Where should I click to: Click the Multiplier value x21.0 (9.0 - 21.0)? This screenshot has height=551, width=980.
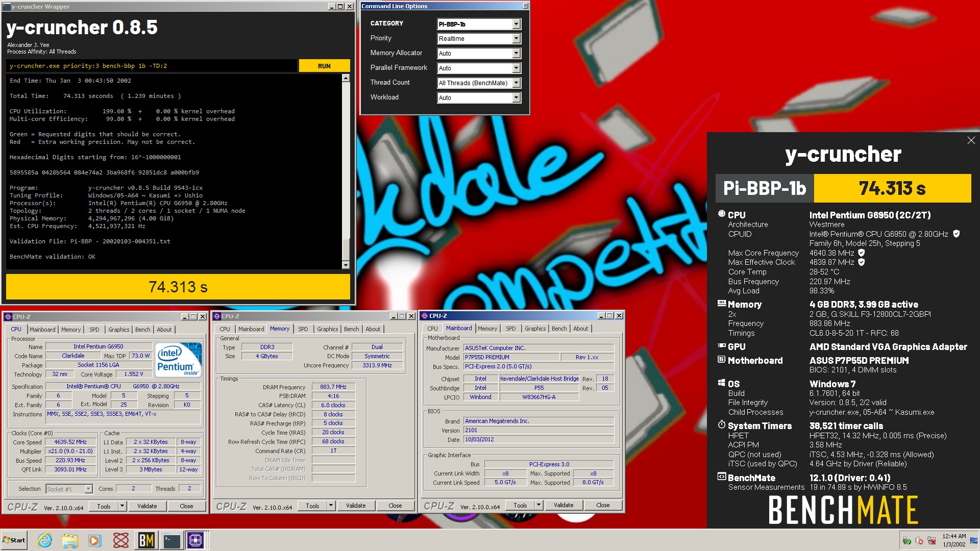click(70, 451)
